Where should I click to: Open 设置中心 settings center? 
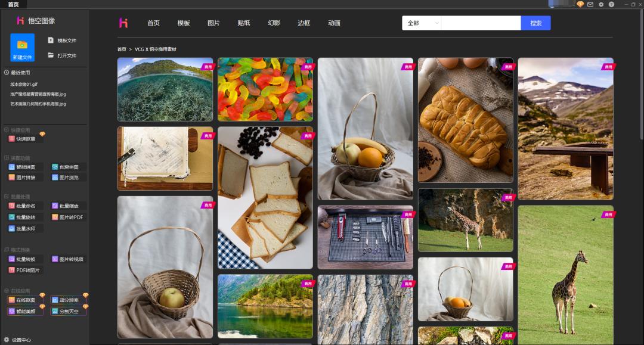tap(17, 340)
